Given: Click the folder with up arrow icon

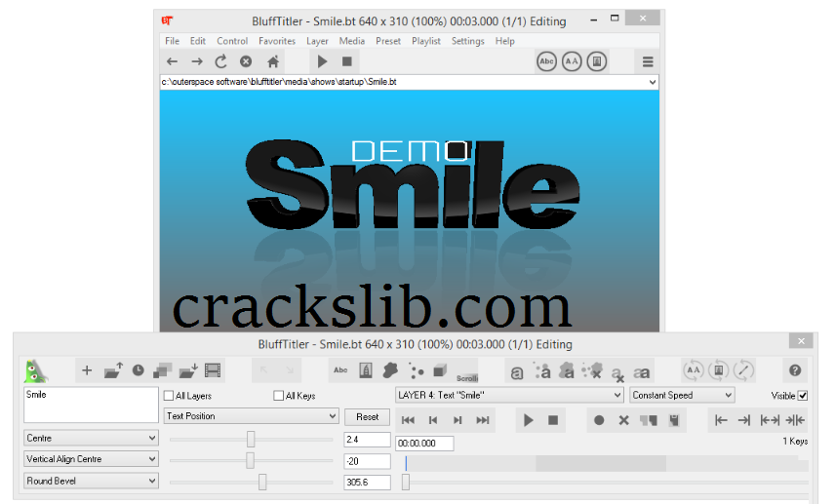Looking at the screenshot, I should click(x=113, y=370).
